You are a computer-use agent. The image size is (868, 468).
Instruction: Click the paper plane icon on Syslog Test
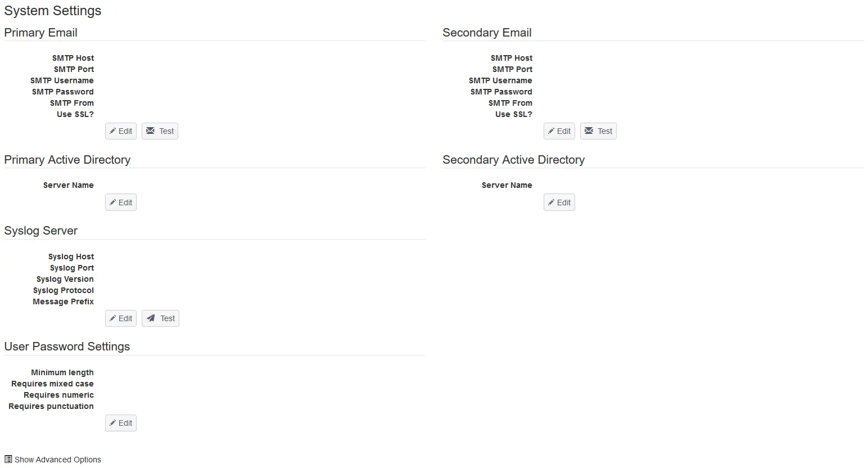[x=151, y=318]
